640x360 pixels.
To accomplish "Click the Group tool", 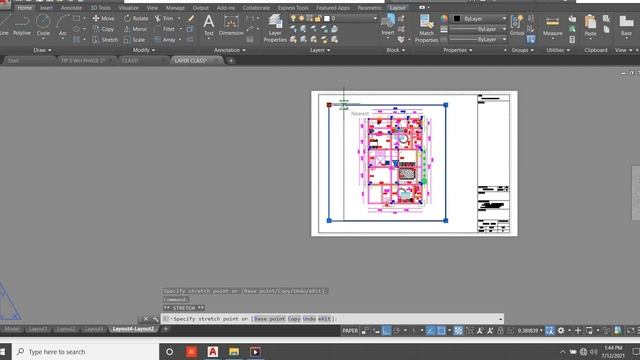I will coord(517,25).
